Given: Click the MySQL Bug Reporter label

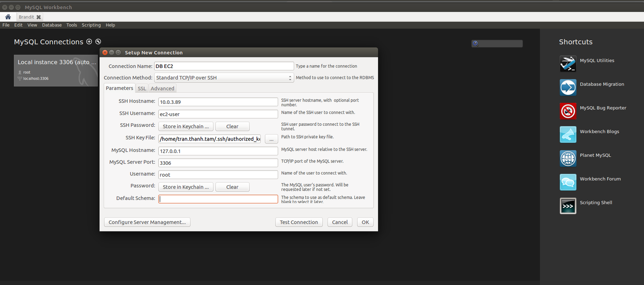Looking at the screenshot, I should click(x=603, y=108).
